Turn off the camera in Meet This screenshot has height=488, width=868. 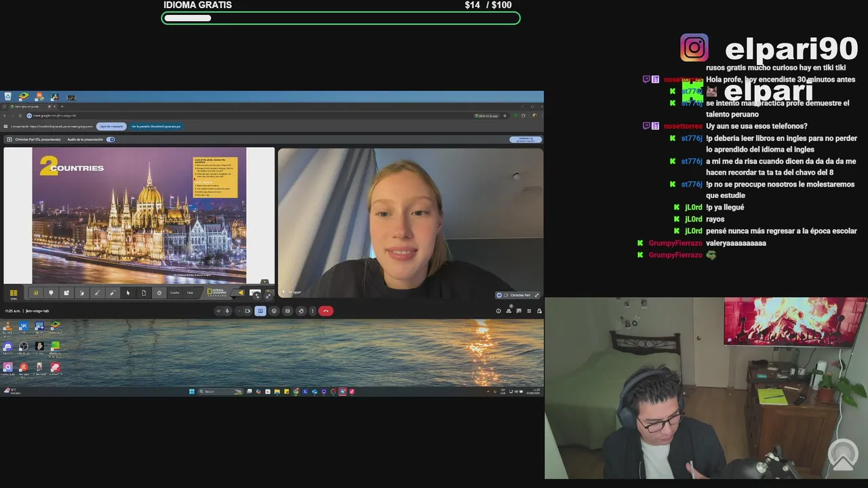[x=248, y=311]
